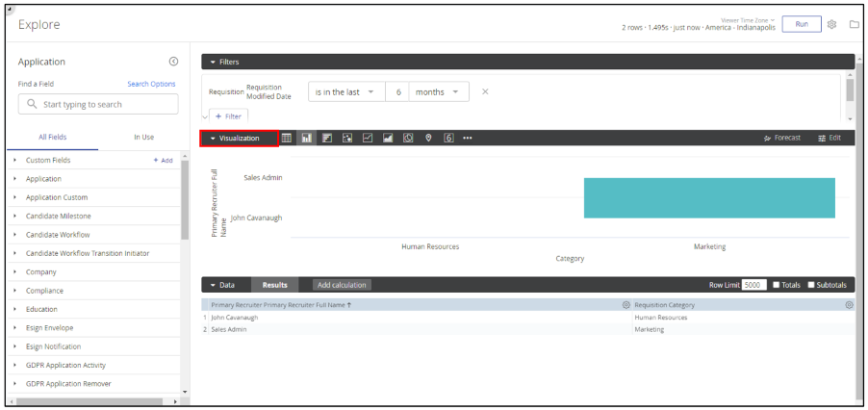Click + Add for Custom Fields
Viewport: 868px width, 410px height.
coord(163,161)
